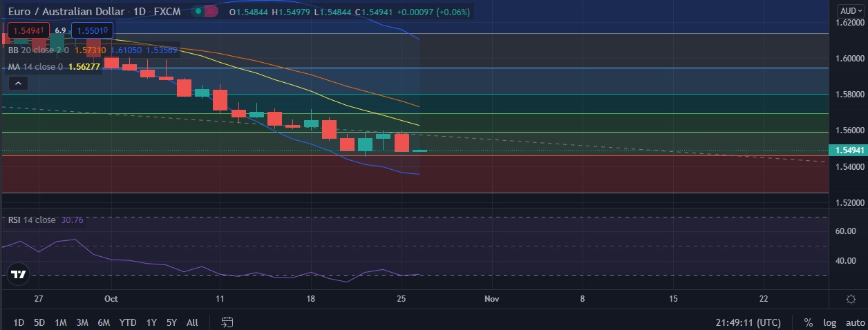Select the 1D time range
The width and height of the screenshot is (868, 330).
[x=19, y=322]
